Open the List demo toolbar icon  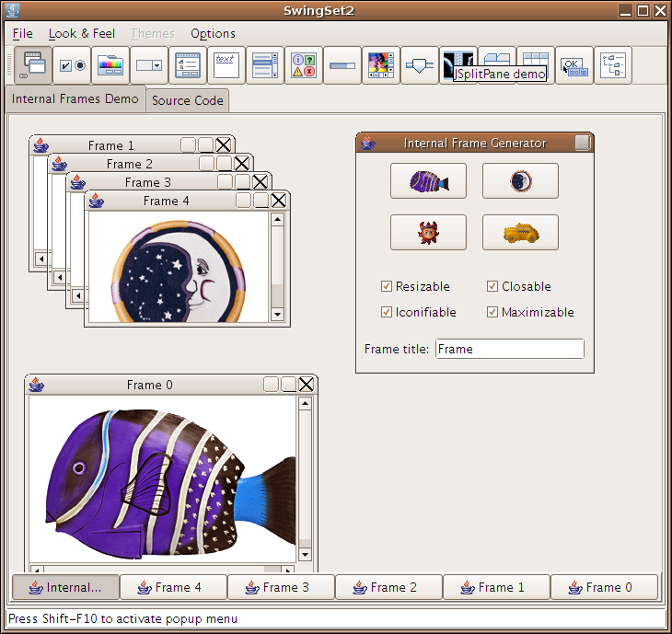click(265, 65)
